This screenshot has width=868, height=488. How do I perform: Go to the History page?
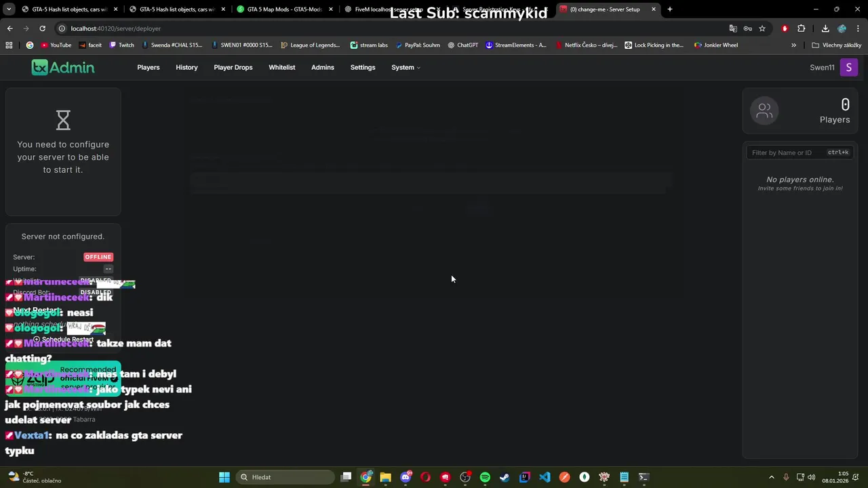186,67
